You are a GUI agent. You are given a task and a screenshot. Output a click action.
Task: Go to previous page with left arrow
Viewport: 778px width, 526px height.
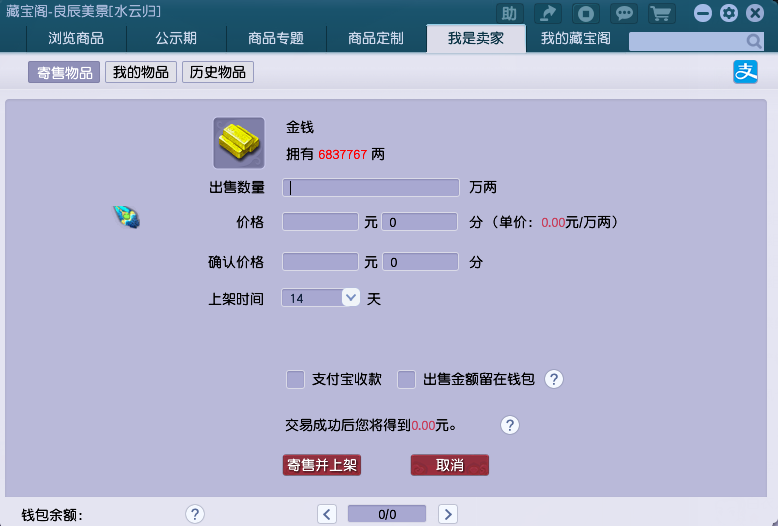point(327,514)
